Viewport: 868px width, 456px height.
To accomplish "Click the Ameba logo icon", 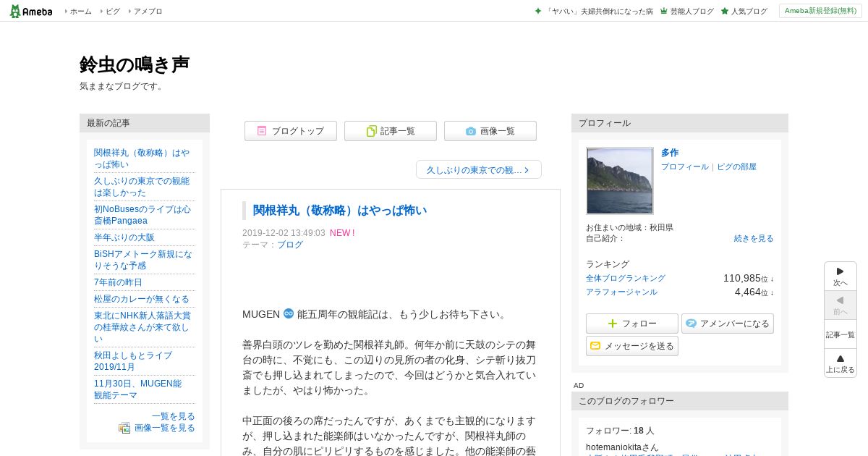I will click(x=31, y=11).
